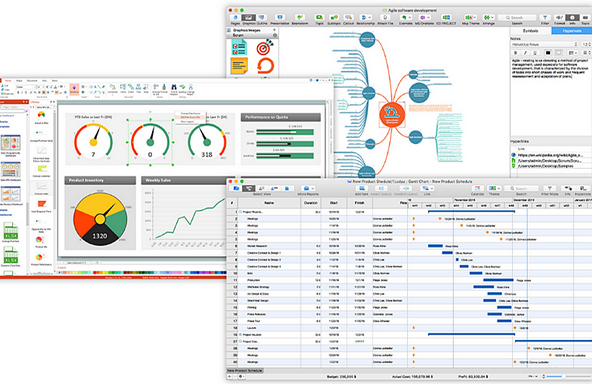Select yellow sticky note clipart
The image size is (592, 384).
[239, 66]
